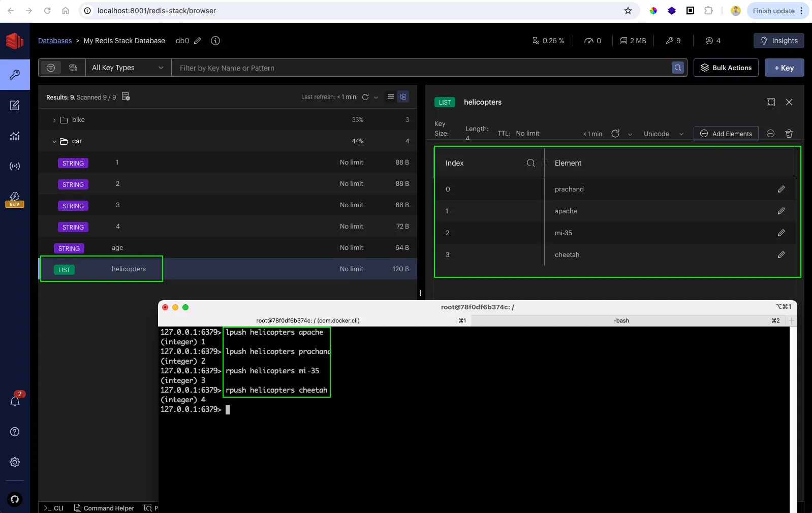Collapse the car folder
This screenshot has height=513, width=812.
[54, 142]
